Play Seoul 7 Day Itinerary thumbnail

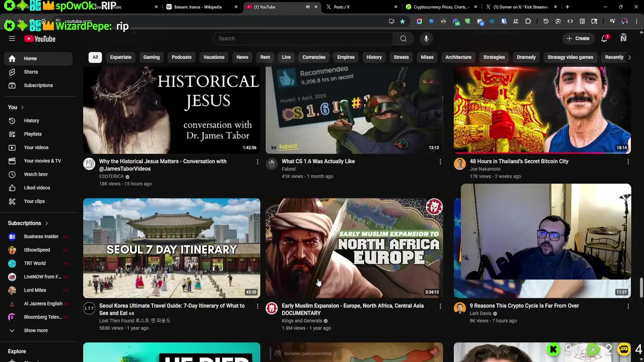coord(172,248)
